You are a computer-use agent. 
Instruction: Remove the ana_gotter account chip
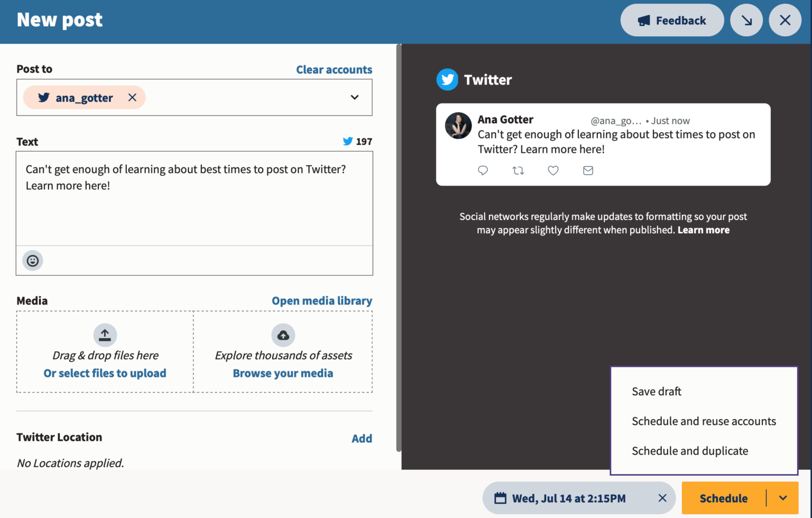click(132, 97)
